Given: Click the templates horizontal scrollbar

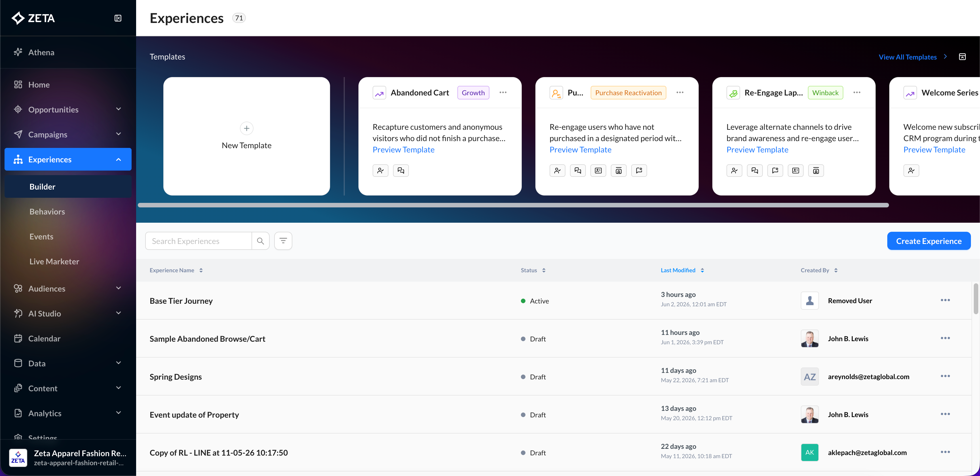Looking at the screenshot, I should (x=513, y=205).
